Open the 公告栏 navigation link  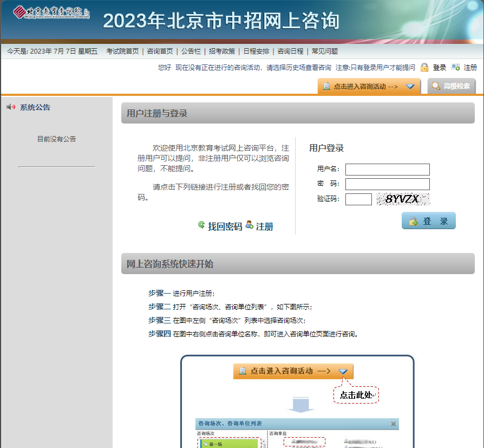(x=191, y=51)
